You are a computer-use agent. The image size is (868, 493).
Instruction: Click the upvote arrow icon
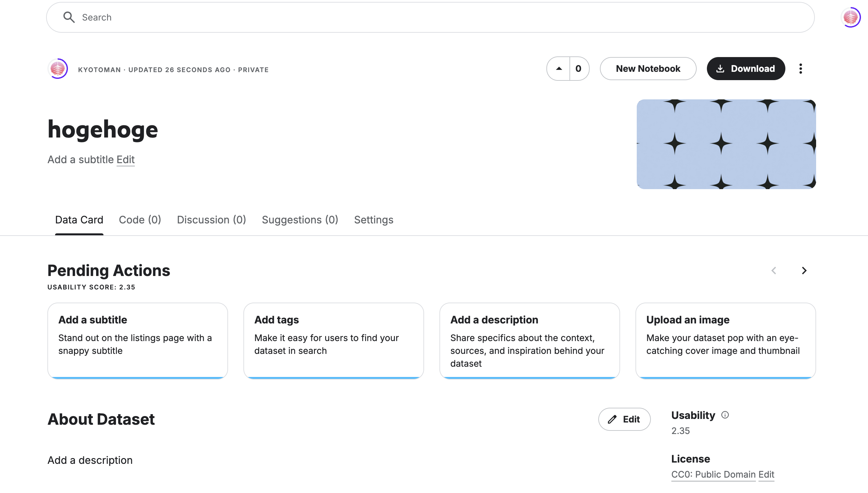pos(559,69)
